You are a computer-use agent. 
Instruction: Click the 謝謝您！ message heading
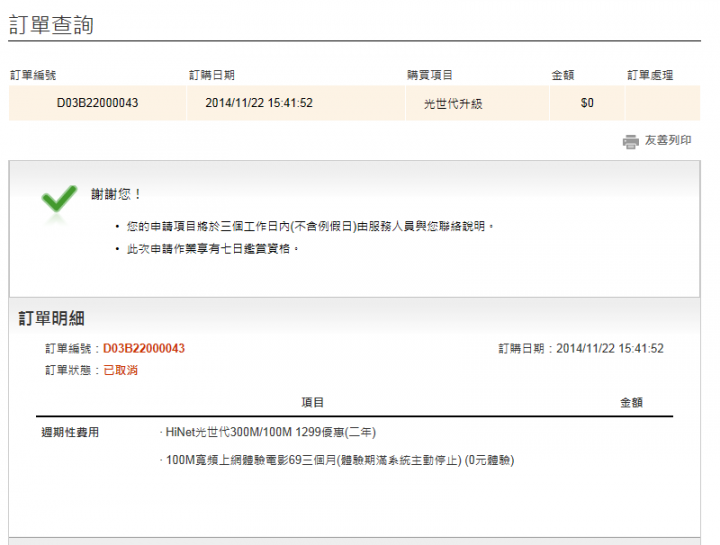click(116, 194)
